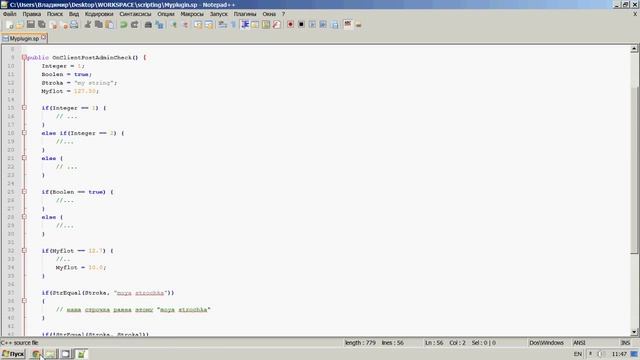This screenshot has height=360, width=640.
Task: Click the Notepad++ taskbar button
Action: click(x=82, y=354)
